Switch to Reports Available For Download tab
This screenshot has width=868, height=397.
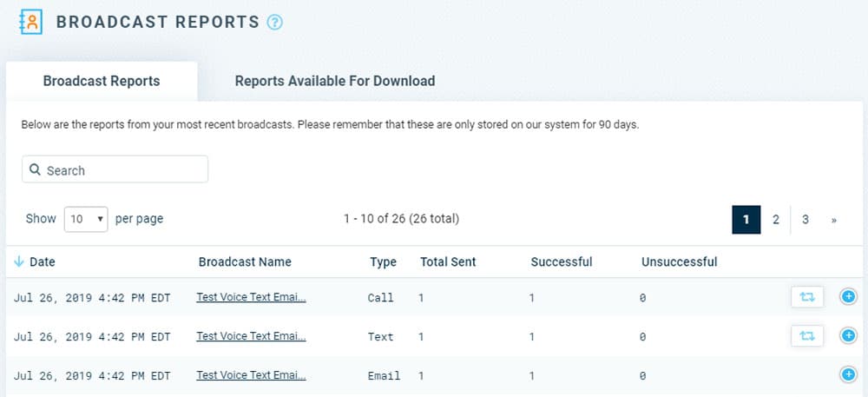tap(335, 81)
